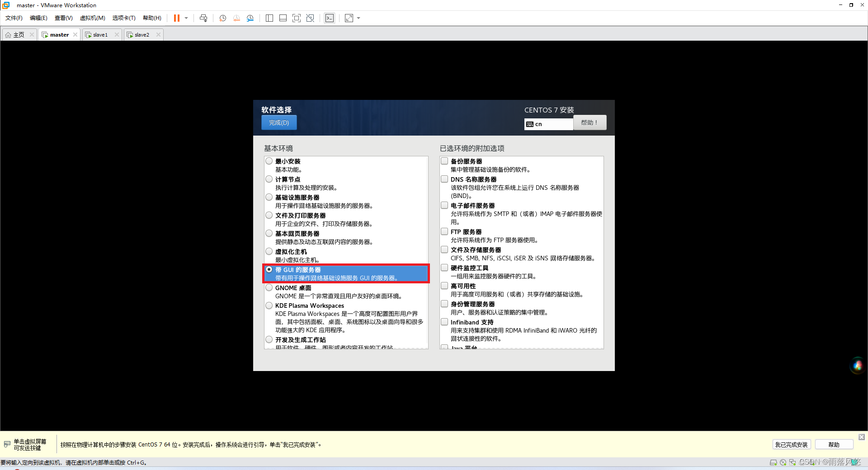Image resolution: width=868 pixels, height=470 pixels.
Task: Revert to snapshot using the orange clock icon
Action: click(236, 18)
